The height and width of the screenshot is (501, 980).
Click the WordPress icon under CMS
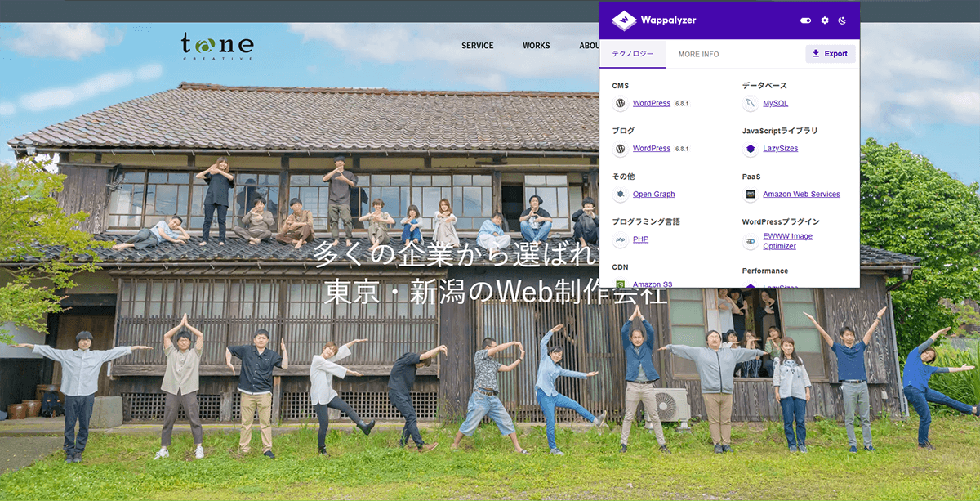click(x=620, y=104)
